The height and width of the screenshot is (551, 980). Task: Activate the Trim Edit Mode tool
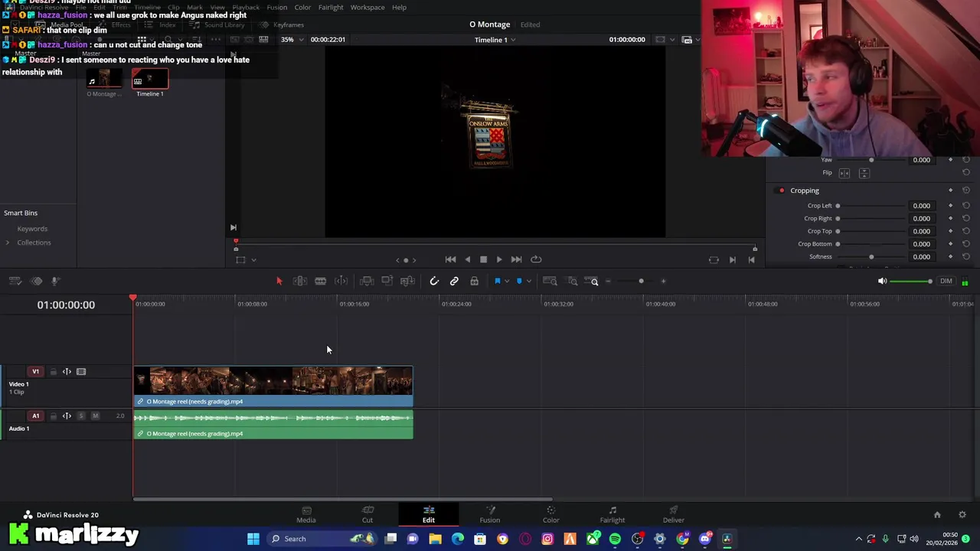(300, 281)
